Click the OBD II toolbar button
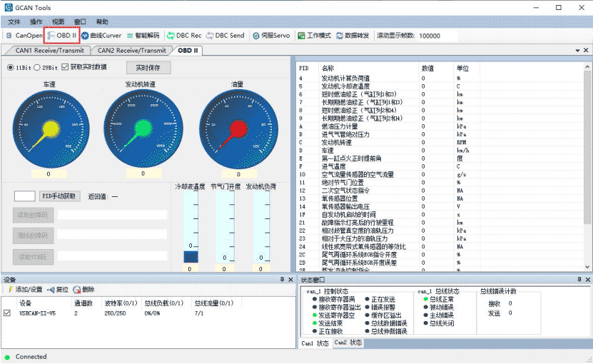Viewport: 593px width, 364px height. pos(61,35)
